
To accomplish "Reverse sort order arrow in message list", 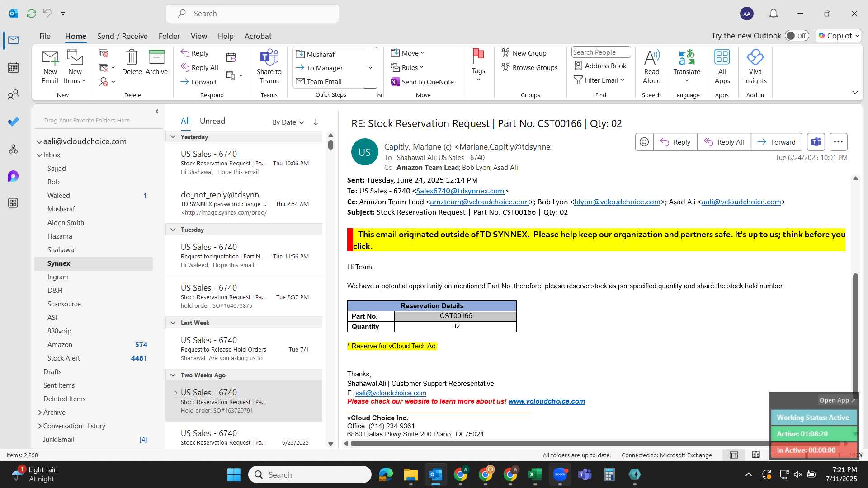I will [316, 122].
